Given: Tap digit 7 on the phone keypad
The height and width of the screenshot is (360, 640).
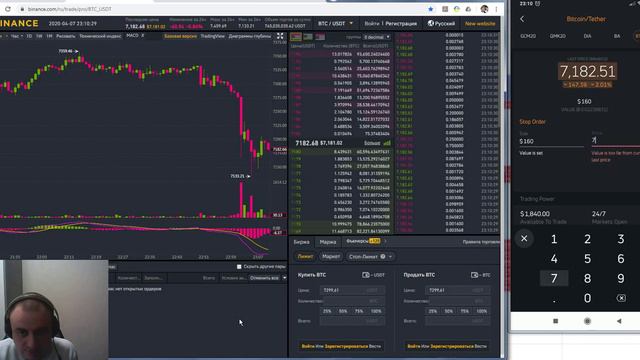Looking at the screenshot, I should point(554,278).
